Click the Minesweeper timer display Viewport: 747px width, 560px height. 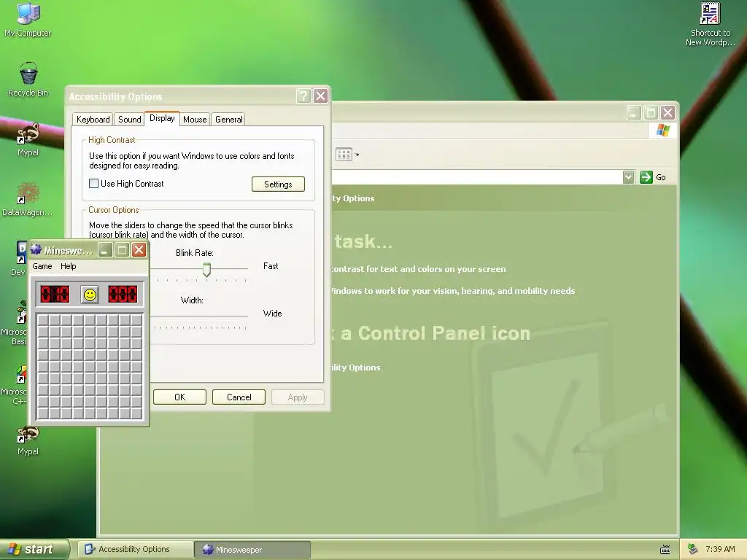[x=123, y=295]
